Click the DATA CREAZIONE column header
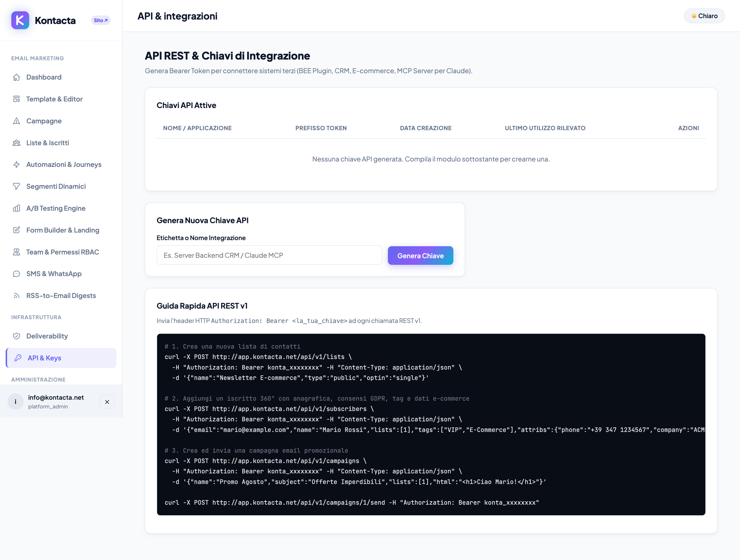This screenshot has width=740, height=560. tap(426, 128)
